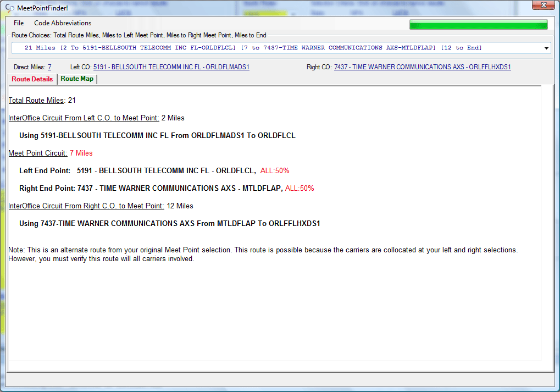Click the '2 Miles' left circuit value
Image resolution: width=560 pixels, height=392 pixels.
tap(173, 118)
